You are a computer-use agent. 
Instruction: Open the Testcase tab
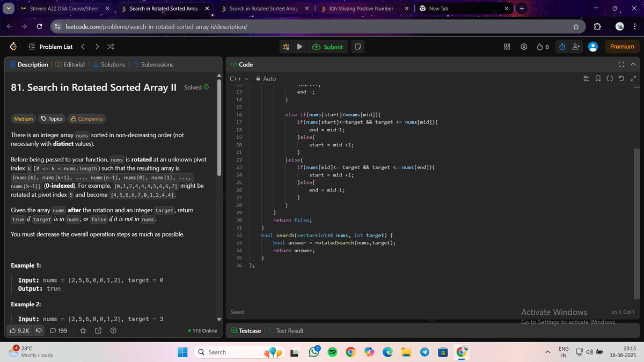click(x=246, y=331)
